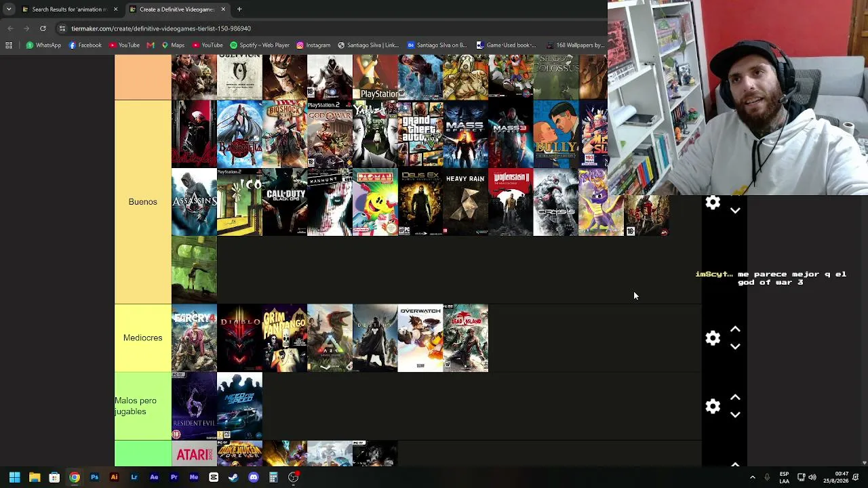Open Microsoft Store from the taskbar
This screenshot has height=488, width=868.
[54, 477]
